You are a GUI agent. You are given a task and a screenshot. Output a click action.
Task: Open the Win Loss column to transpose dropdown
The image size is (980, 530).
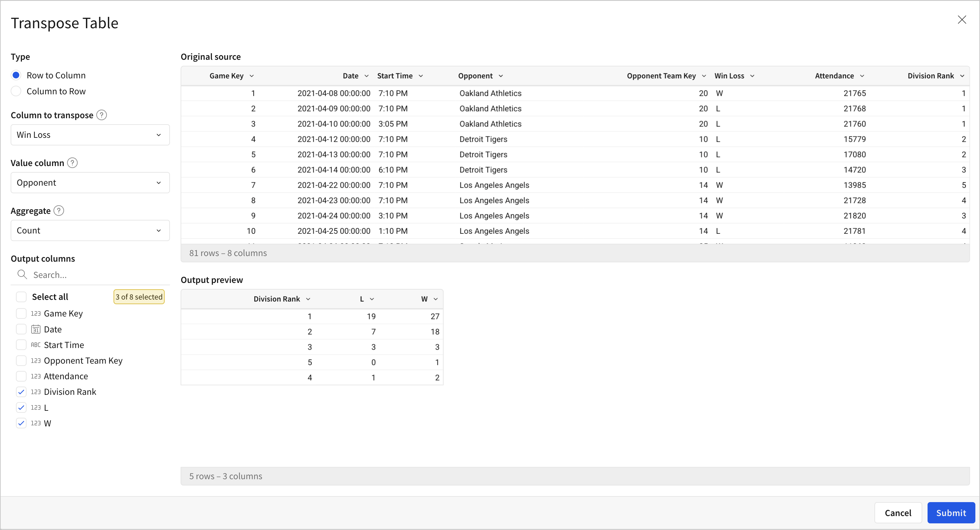coord(90,135)
